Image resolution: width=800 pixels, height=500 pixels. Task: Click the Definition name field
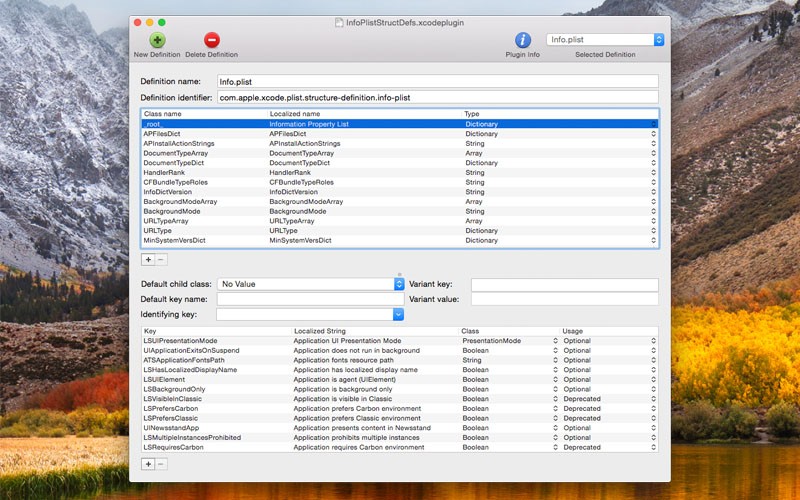[438, 82]
